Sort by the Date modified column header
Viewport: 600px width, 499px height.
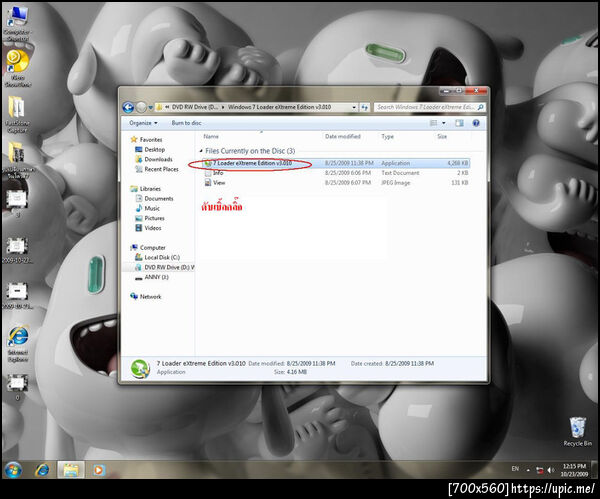[x=343, y=136]
